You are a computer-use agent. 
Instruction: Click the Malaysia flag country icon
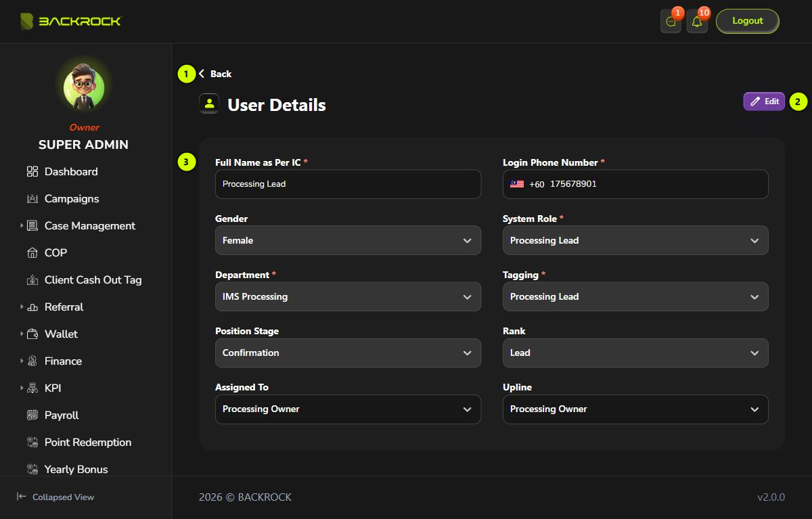click(x=517, y=184)
